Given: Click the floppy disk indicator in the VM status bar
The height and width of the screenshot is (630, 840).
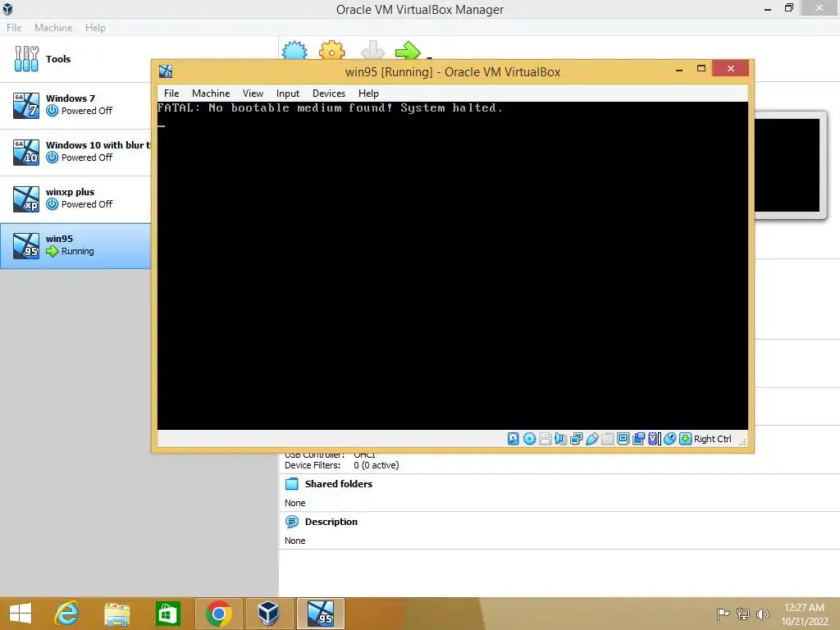Looking at the screenshot, I should coord(545,439).
